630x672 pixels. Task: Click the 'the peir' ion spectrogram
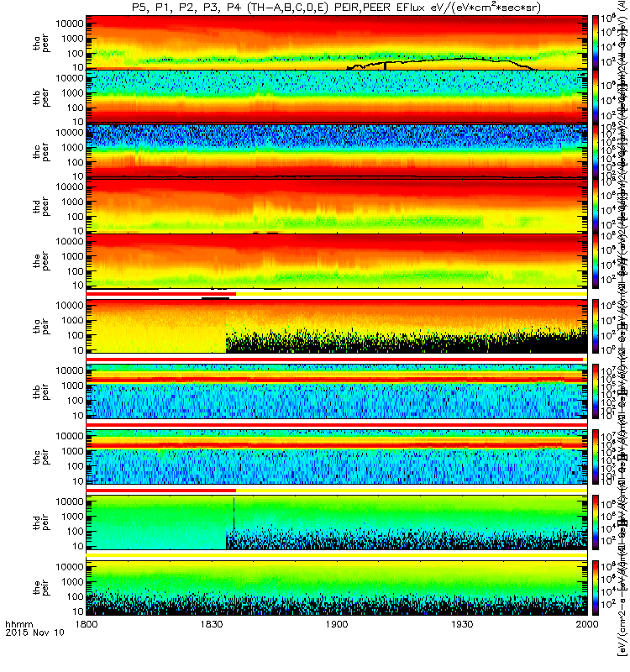point(337,587)
